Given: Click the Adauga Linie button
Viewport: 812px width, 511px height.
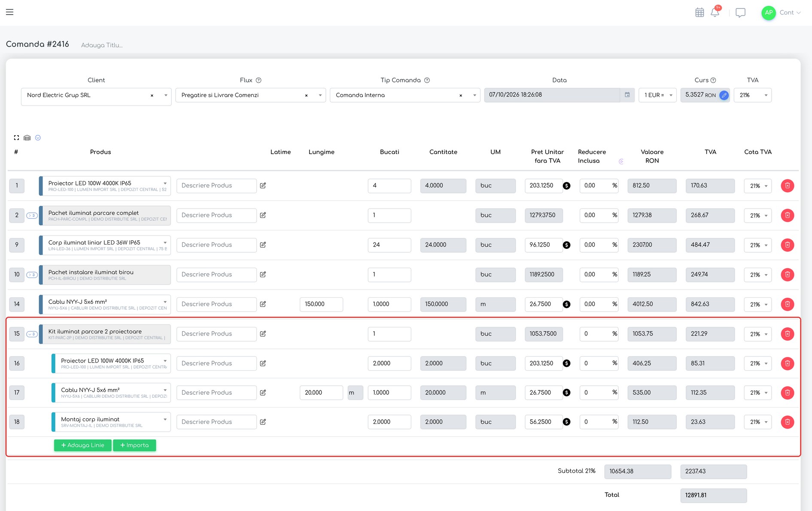Looking at the screenshot, I should pos(82,445).
